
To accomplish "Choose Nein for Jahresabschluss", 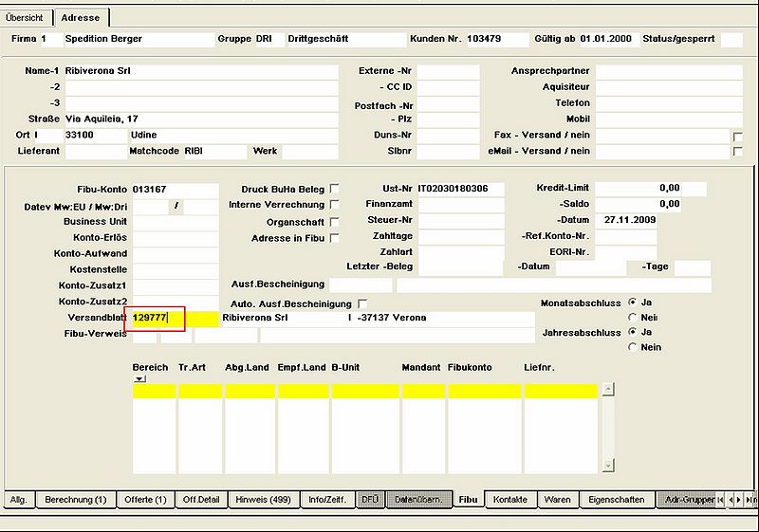I will coord(632,347).
